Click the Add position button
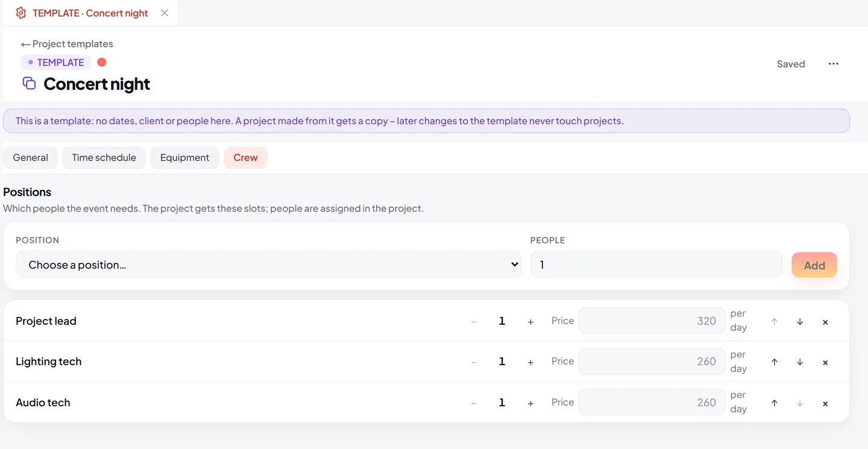The height and width of the screenshot is (449, 868). [814, 265]
